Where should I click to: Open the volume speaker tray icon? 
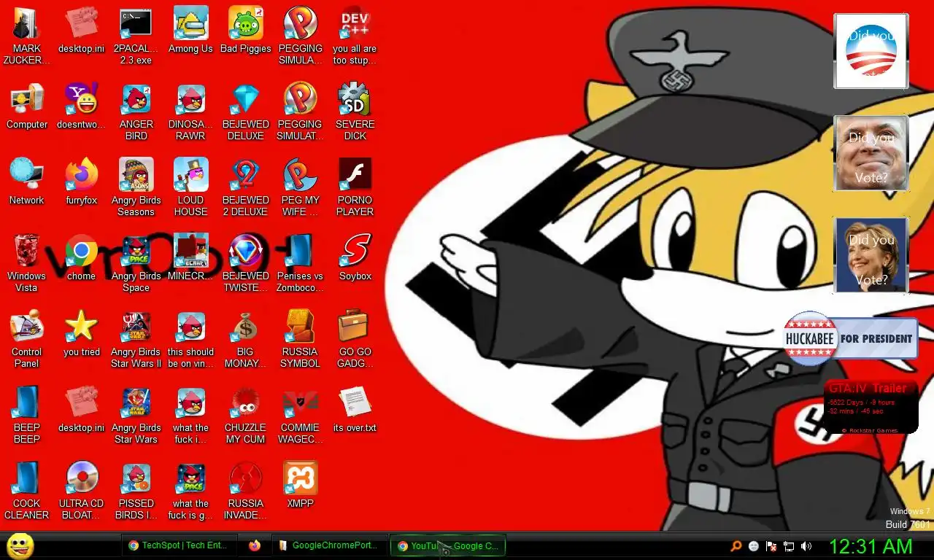click(x=806, y=545)
